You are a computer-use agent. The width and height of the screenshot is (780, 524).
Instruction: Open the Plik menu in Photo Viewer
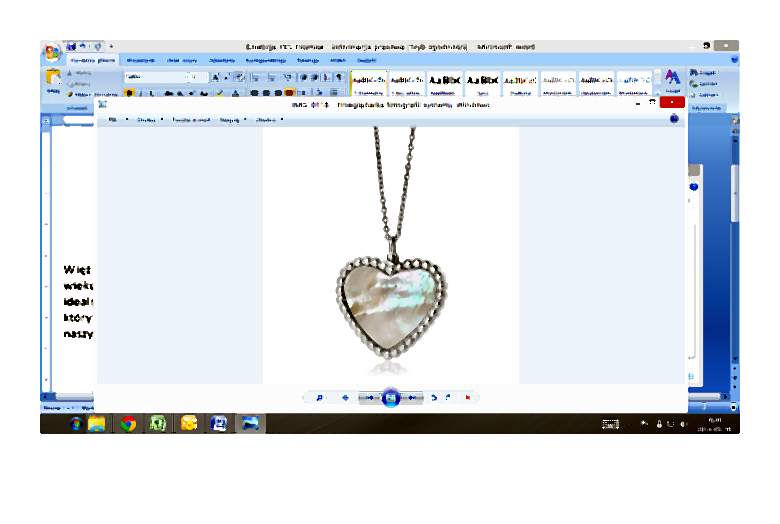pos(114,119)
